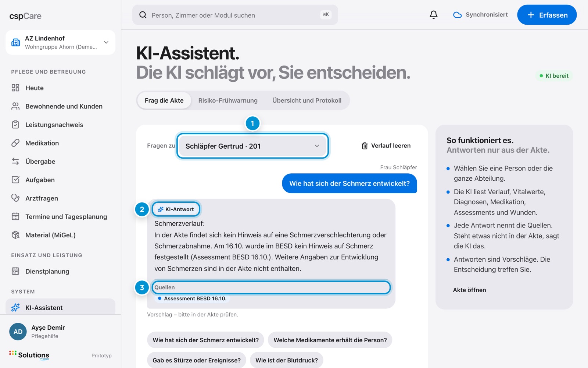
Task: Switch to Risiko-Frühwarnung tab
Action: click(x=228, y=100)
